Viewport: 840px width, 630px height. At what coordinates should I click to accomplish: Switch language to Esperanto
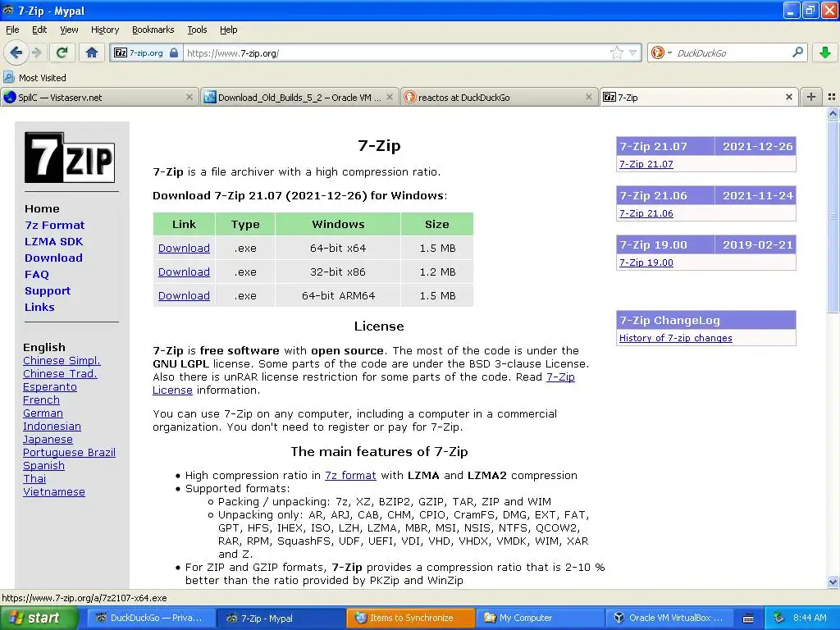[50, 387]
